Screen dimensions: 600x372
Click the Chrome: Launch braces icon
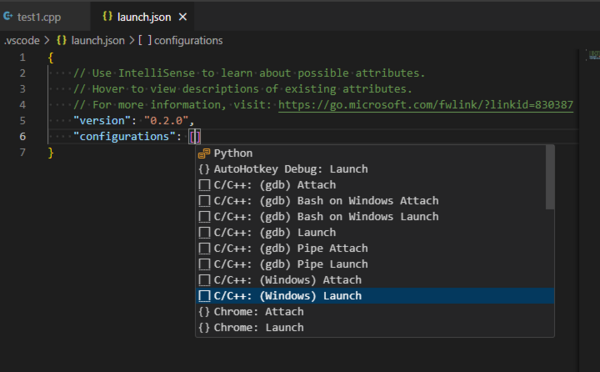204,328
